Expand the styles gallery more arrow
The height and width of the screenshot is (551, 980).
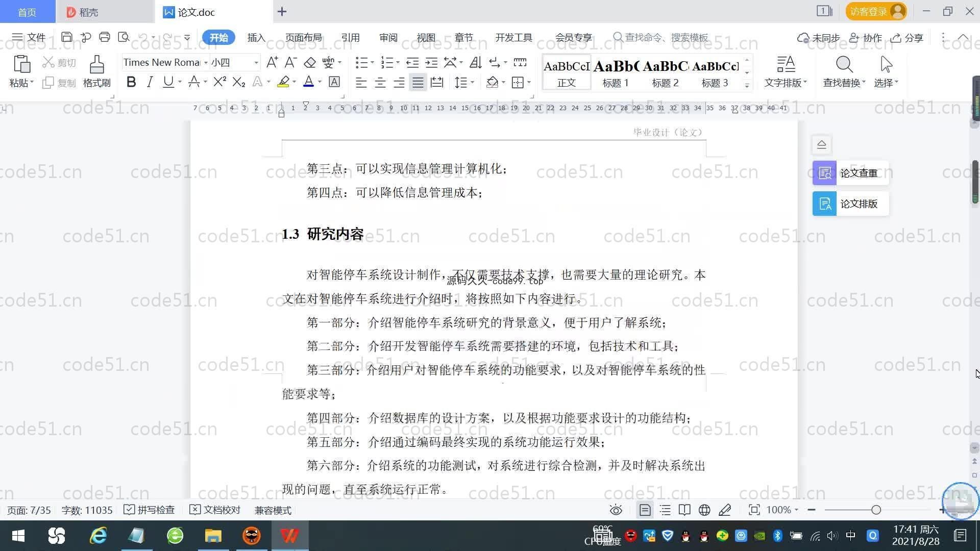tap(747, 85)
